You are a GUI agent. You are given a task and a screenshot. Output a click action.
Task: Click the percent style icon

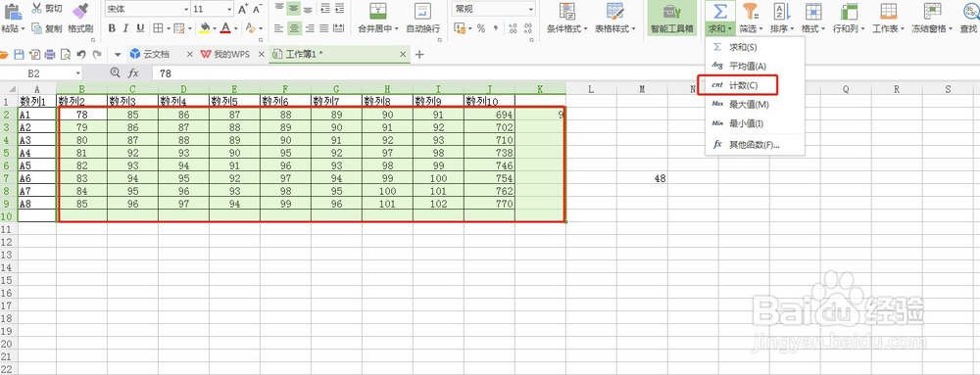pyautogui.click(x=480, y=28)
